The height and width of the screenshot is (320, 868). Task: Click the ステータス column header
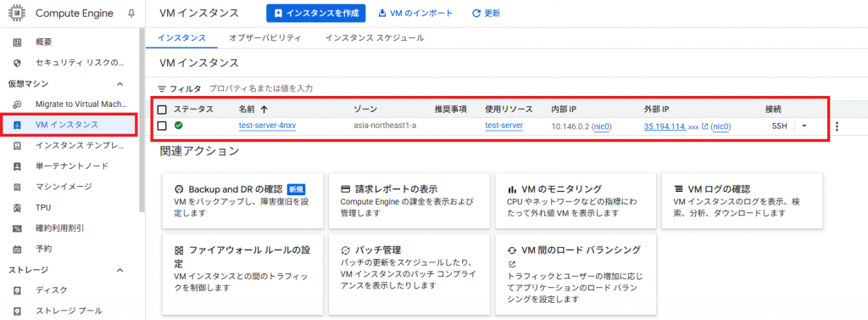tap(193, 109)
